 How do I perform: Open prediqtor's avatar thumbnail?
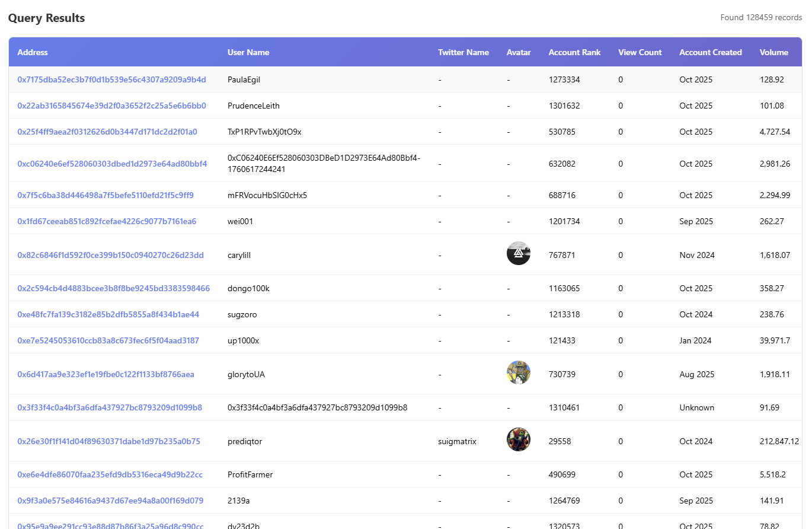coord(518,439)
